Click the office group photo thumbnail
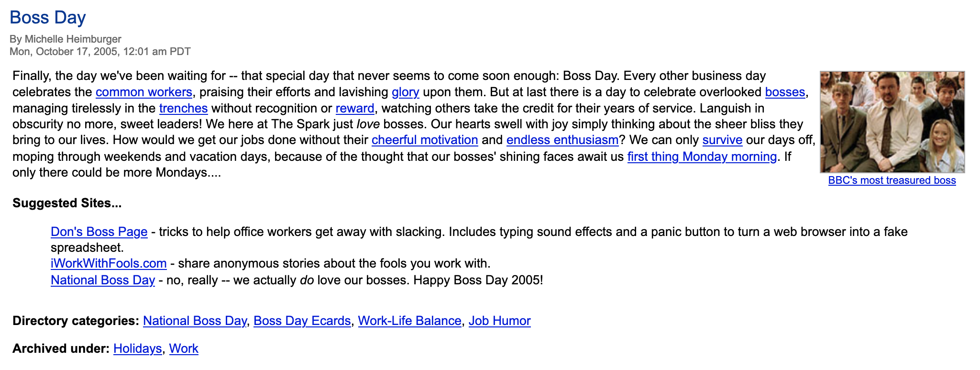Image resolution: width=980 pixels, height=370 pixels. 892,122
